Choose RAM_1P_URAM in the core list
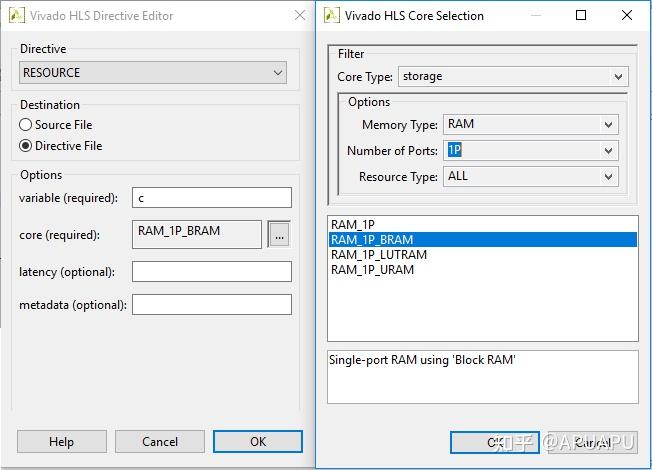Viewport: 652px width, 470px height. [x=372, y=270]
